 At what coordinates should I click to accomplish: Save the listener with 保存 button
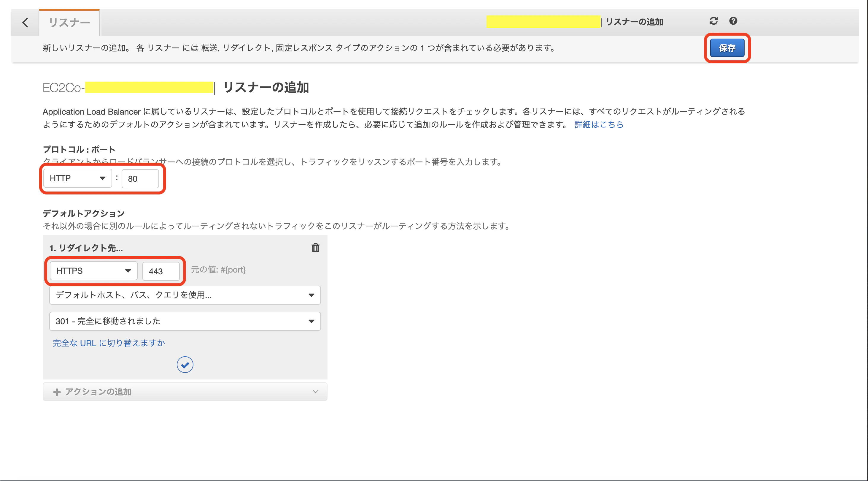727,48
